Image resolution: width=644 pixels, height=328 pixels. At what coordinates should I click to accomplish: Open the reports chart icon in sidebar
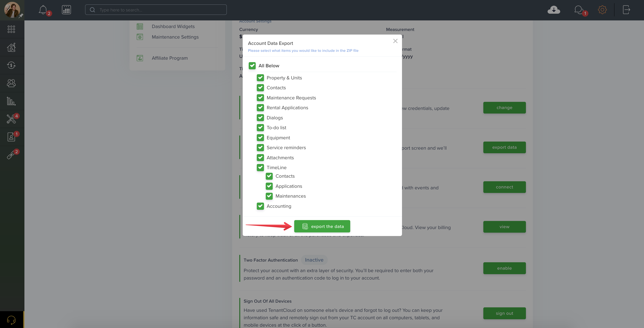[x=11, y=101]
